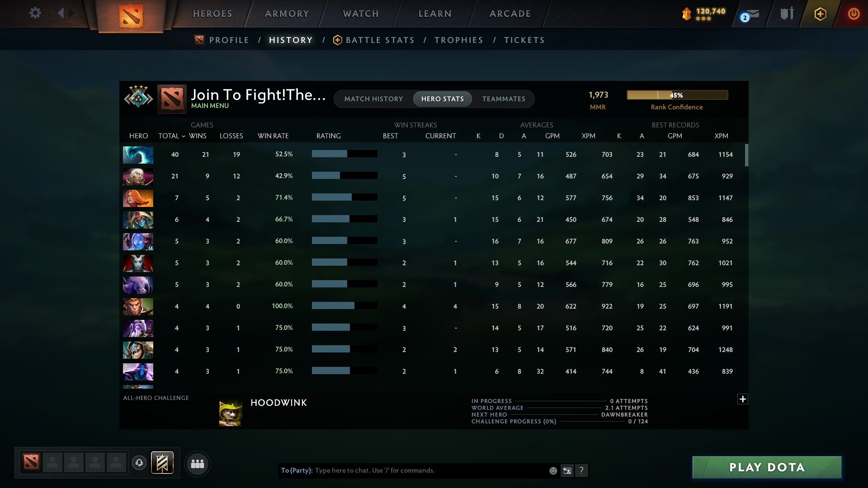Open the friends list icon
The height and width of the screenshot is (488, 868).
pyautogui.click(x=198, y=464)
